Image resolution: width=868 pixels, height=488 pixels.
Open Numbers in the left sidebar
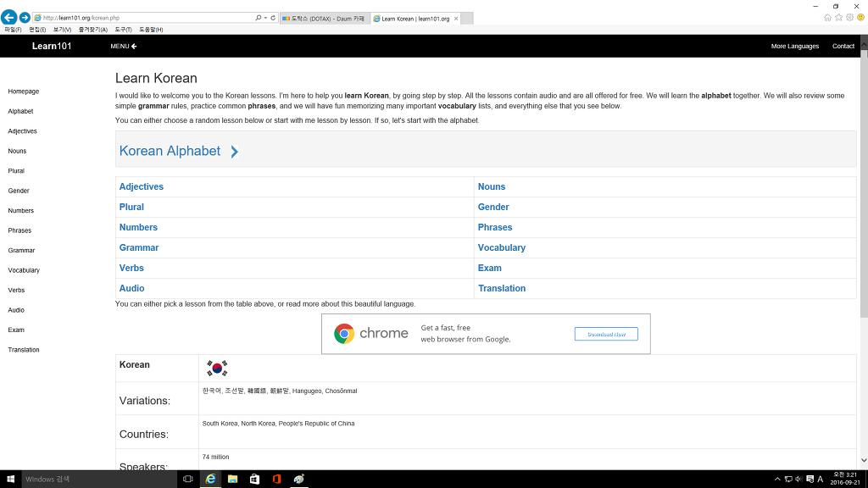(x=21, y=211)
